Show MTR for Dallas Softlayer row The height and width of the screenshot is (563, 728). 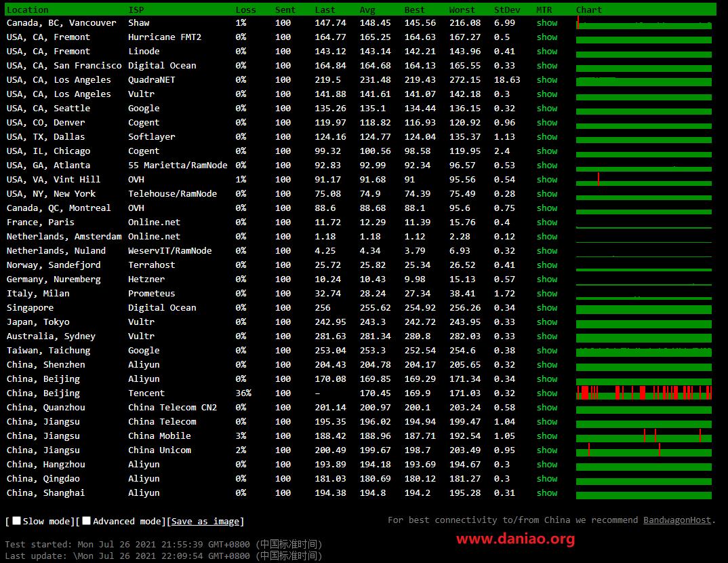[x=547, y=136]
